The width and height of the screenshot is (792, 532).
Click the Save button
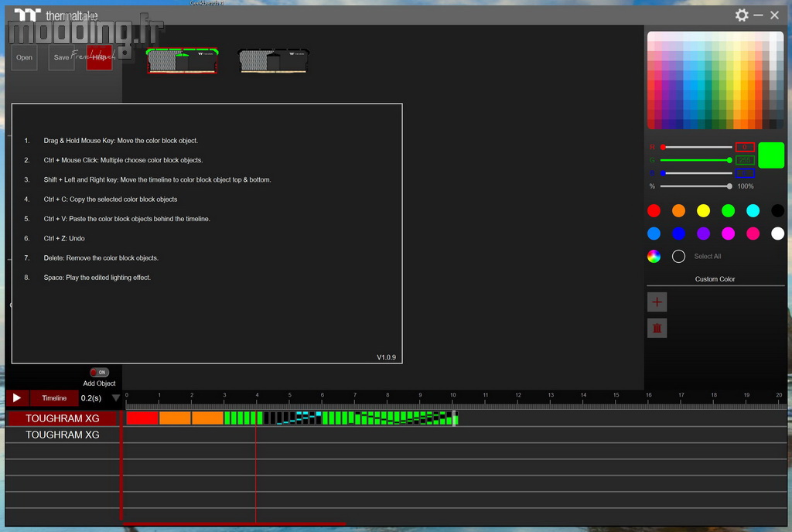click(61, 57)
